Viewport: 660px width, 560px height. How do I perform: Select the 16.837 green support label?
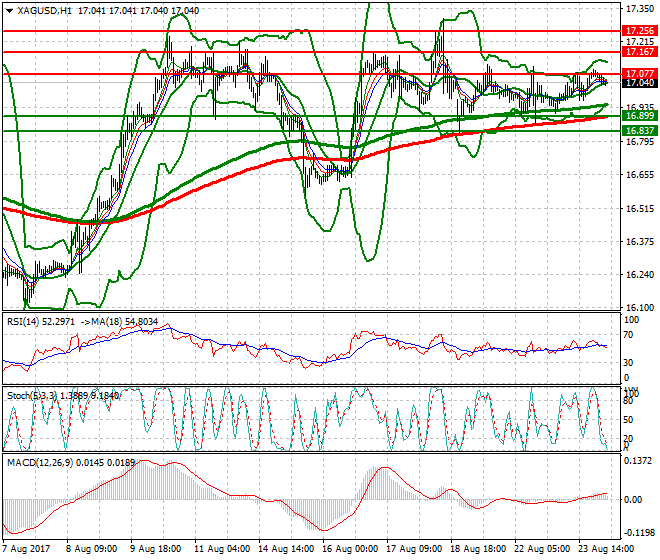[x=639, y=131]
